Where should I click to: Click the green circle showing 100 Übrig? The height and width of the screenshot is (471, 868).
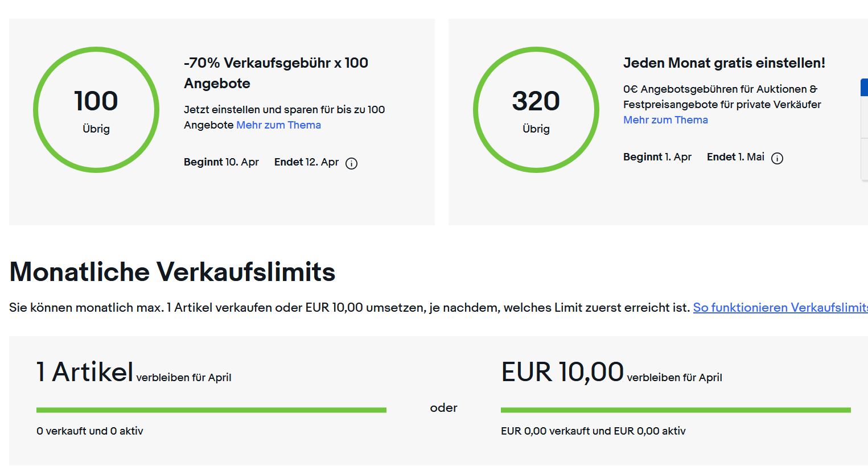point(96,110)
